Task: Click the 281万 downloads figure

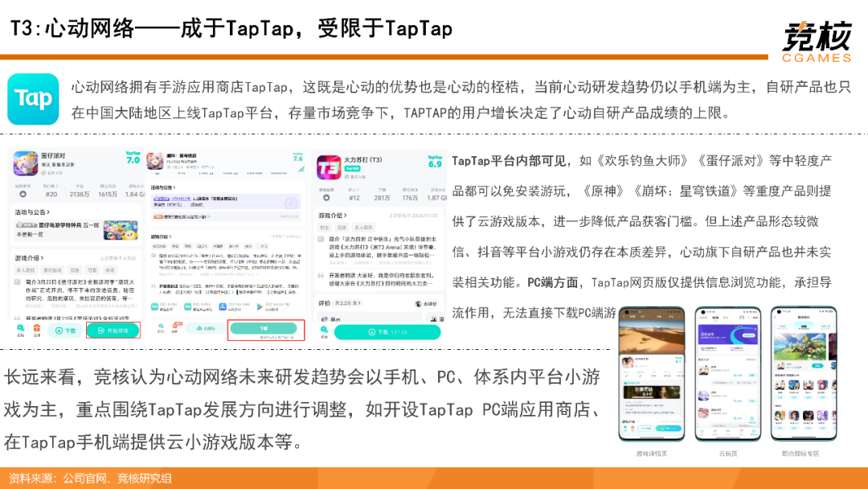Action: pos(382,198)
